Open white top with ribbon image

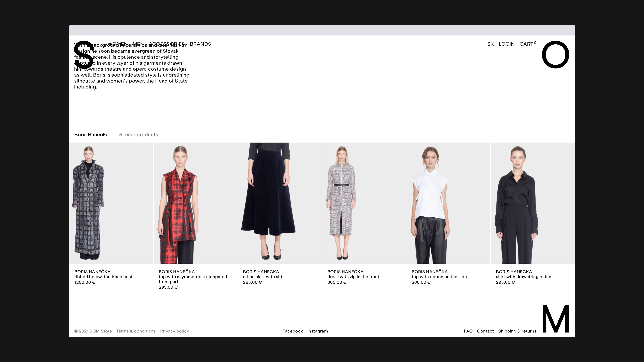[x=448, y=203]
